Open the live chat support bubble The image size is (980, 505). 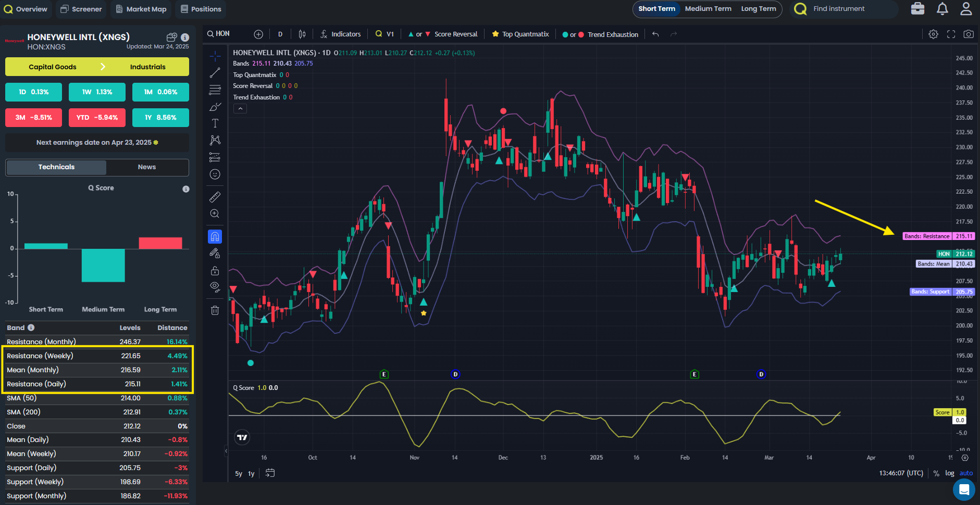coord(964,489)
